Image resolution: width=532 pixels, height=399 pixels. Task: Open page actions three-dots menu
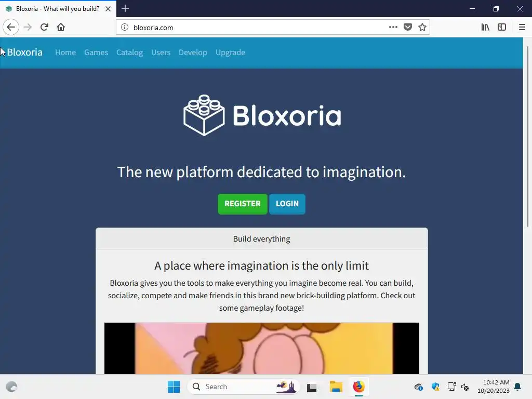393,27
